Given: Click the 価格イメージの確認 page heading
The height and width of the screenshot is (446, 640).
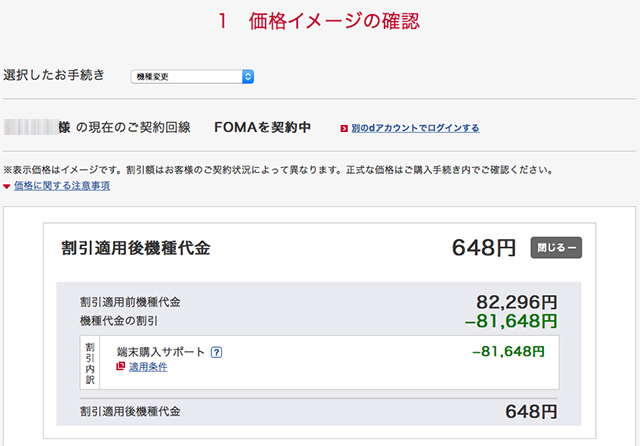Looking at the screenshot, I should (318, 21).
